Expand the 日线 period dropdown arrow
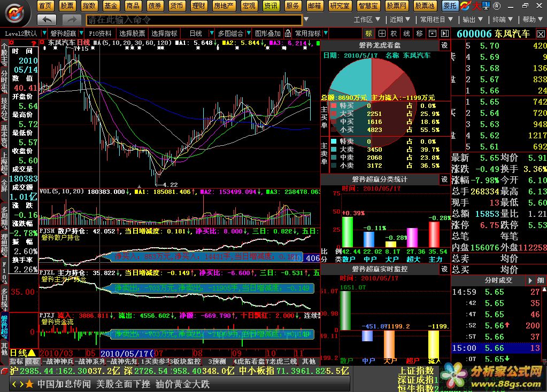The width and height of the screenshot is (547, 392). point(211,34)
